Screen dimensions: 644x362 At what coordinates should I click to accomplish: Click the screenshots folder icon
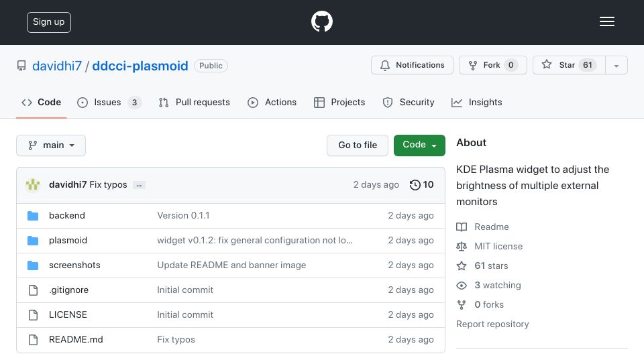pos(33,265)
